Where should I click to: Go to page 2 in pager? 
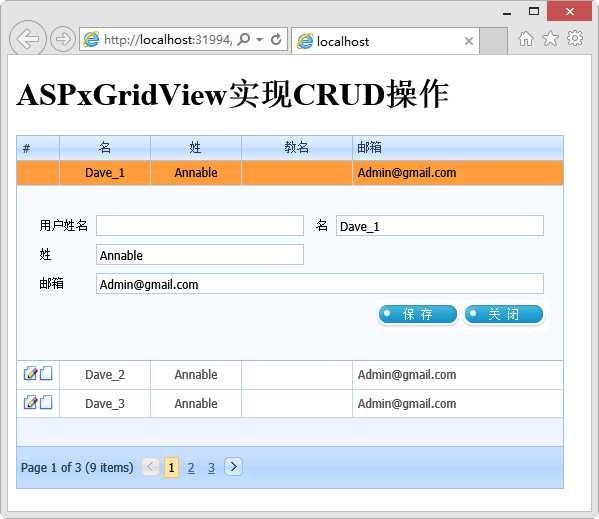click(191, 467)
